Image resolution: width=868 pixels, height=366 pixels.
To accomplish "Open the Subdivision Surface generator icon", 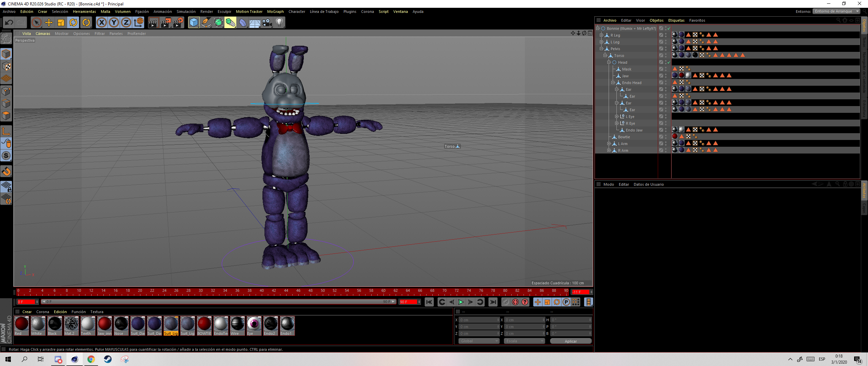I will click(218, 23).
